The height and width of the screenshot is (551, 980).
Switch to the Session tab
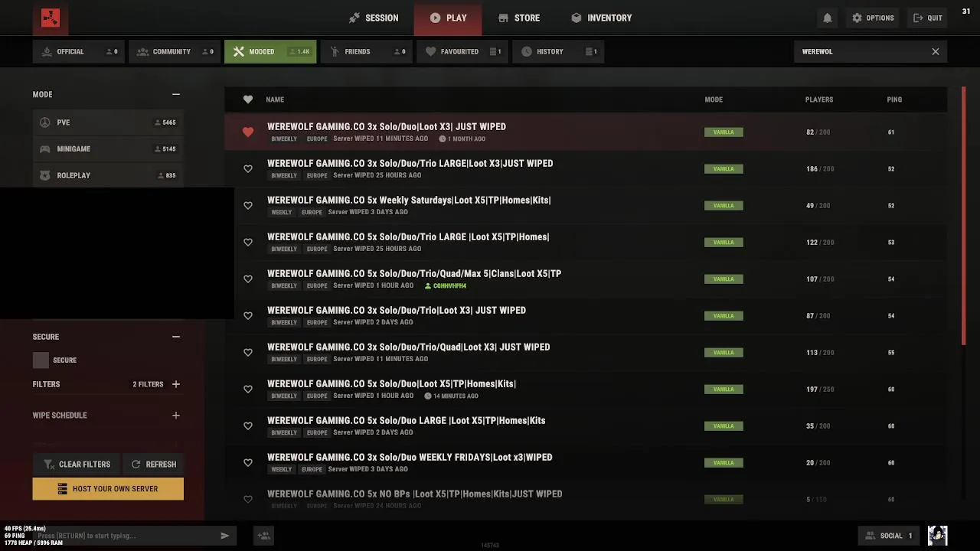pyautogui.click(x=374, y=18)
